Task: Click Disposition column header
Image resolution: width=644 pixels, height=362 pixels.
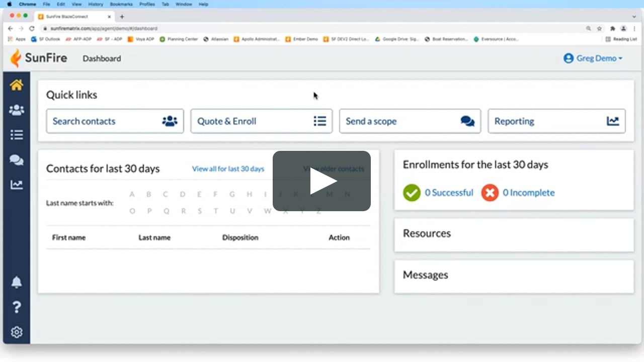Action: point(240,237)
